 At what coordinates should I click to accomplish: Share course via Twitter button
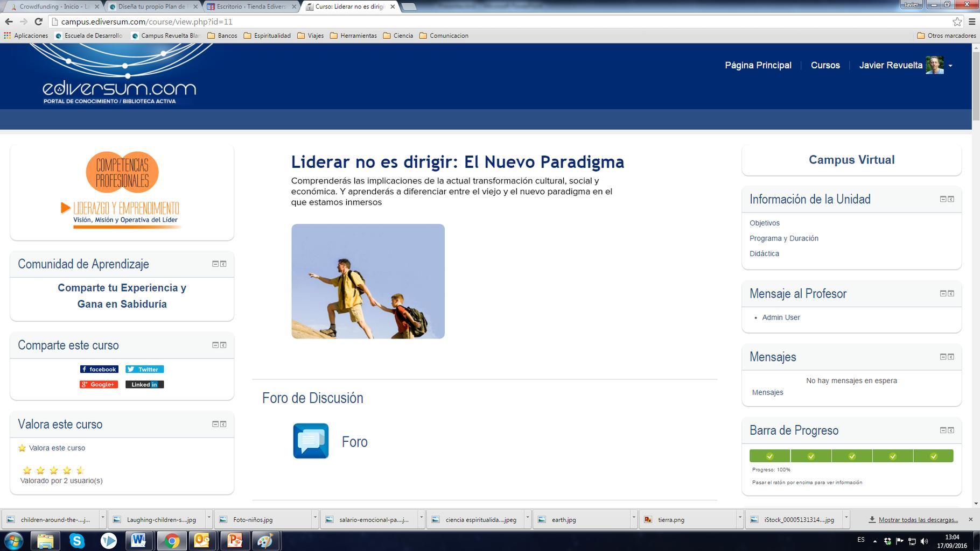[x=144, y=369]
